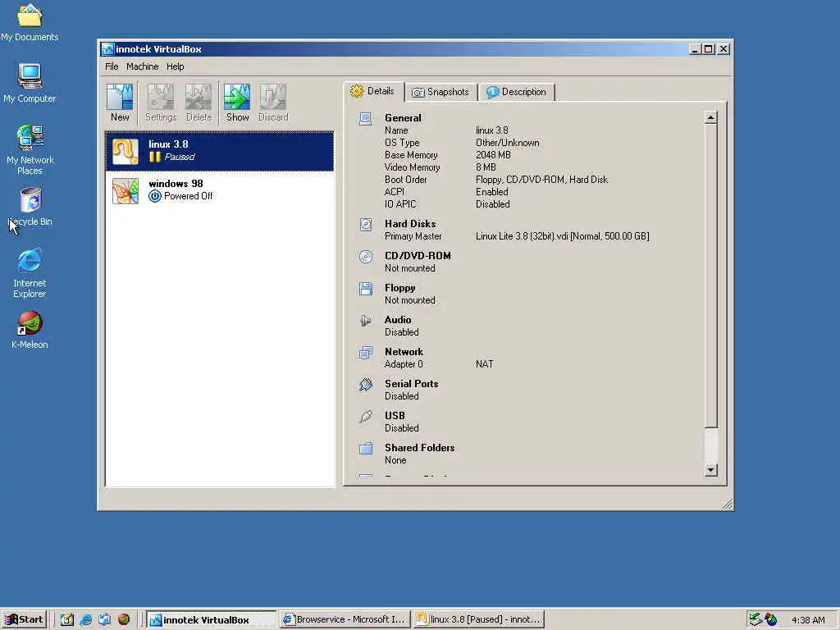Click Show Desktop quick launch icon
Image resolution: width=840 pixels, height=630 pixels.
tap(66, 619)
